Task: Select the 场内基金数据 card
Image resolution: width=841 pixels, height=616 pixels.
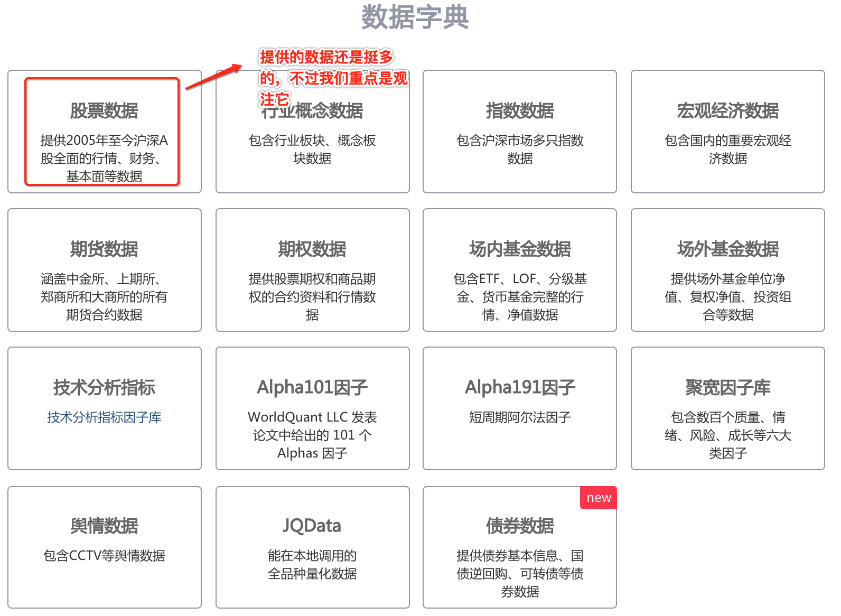Action: pos(520,270)
